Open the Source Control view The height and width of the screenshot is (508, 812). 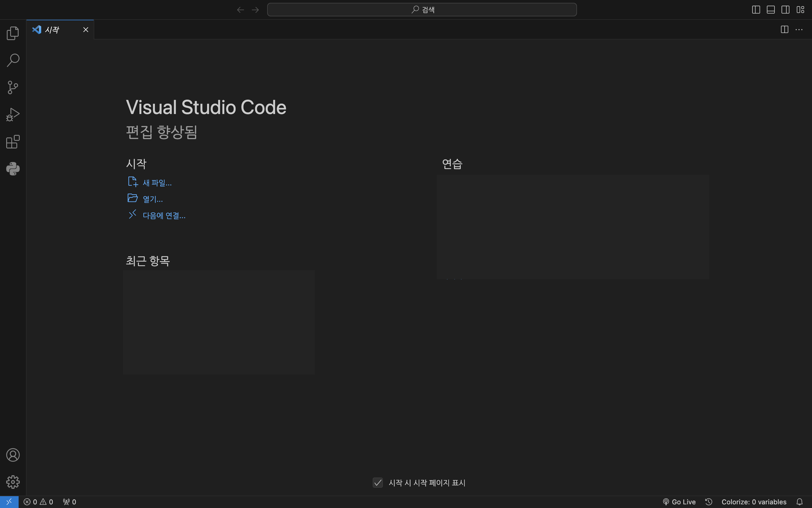pyautogui.click(x=13, y=87)
